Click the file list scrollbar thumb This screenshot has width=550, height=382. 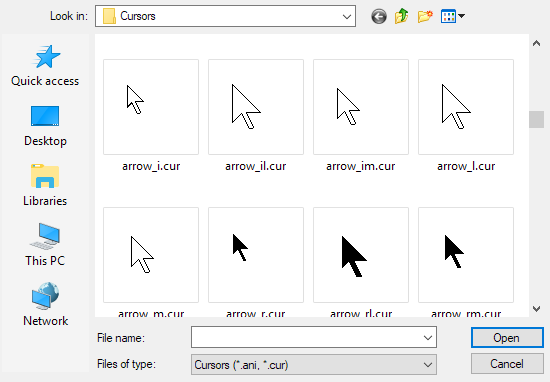(x=536, y=120)
